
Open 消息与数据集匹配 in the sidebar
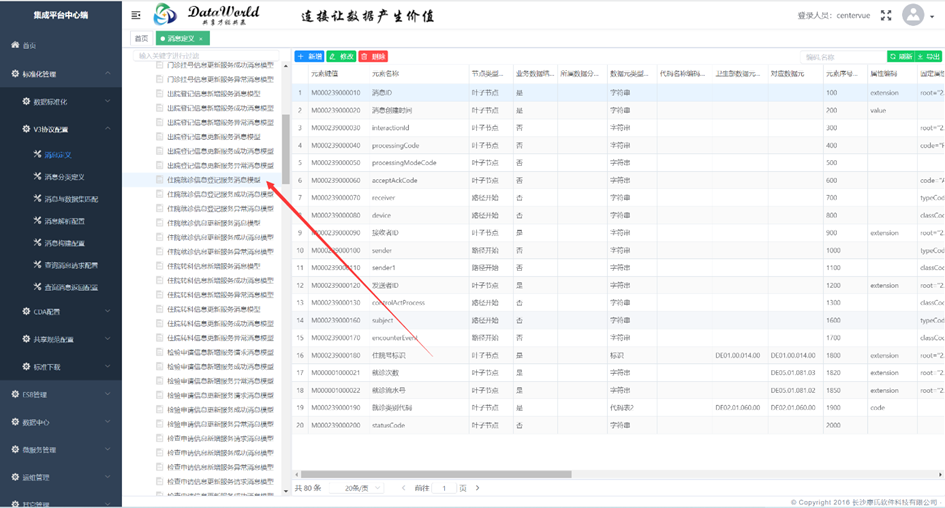click(71, 199)
